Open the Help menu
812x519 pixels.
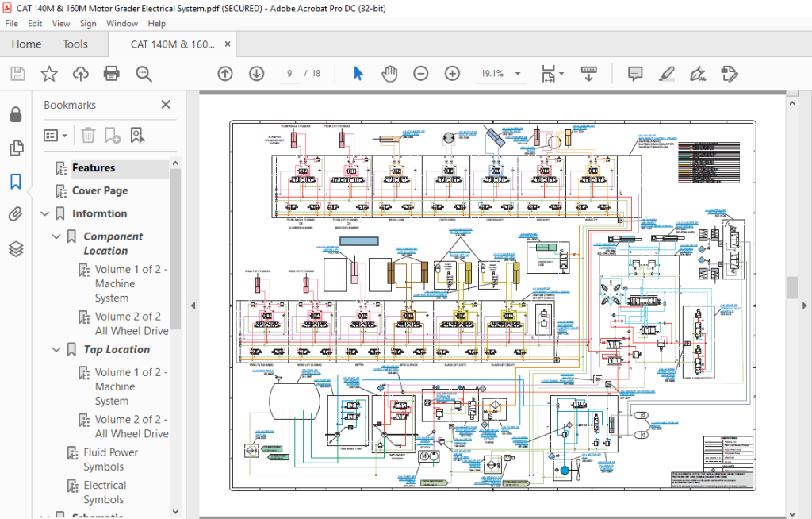pyautogui.click(x=156, y=23)
